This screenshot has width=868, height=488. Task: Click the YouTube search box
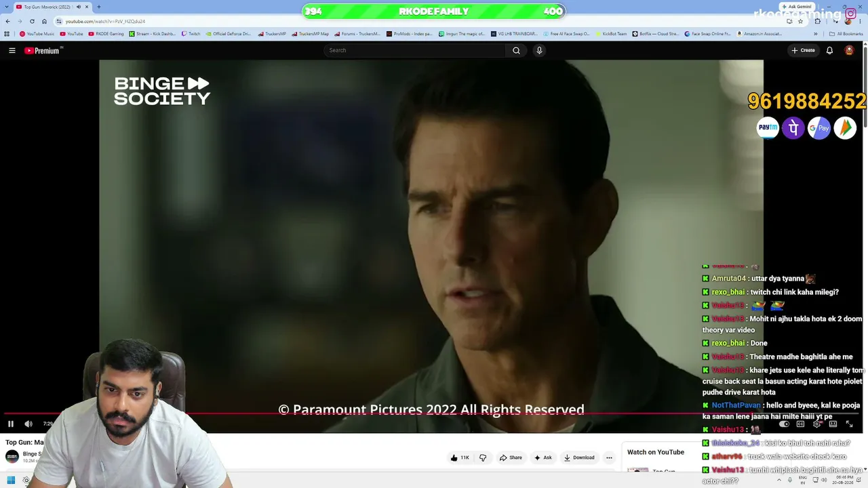point(415,50)
